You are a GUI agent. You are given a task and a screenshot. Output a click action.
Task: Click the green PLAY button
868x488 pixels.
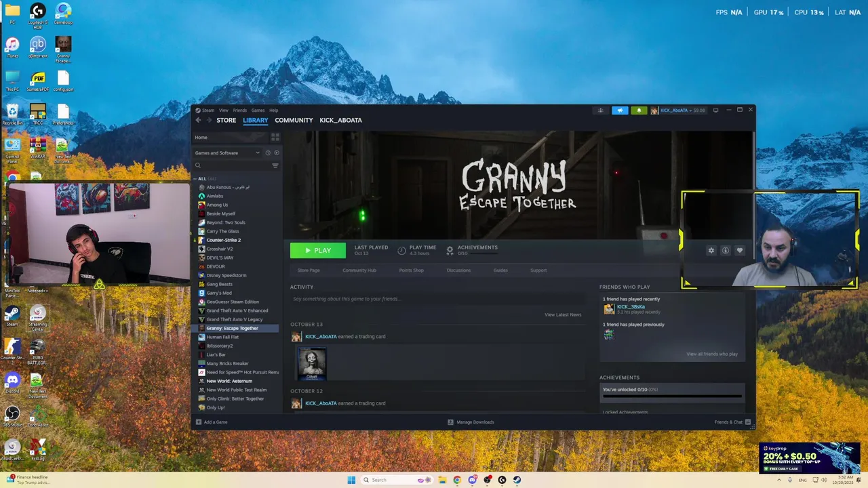tap(318, 251)
